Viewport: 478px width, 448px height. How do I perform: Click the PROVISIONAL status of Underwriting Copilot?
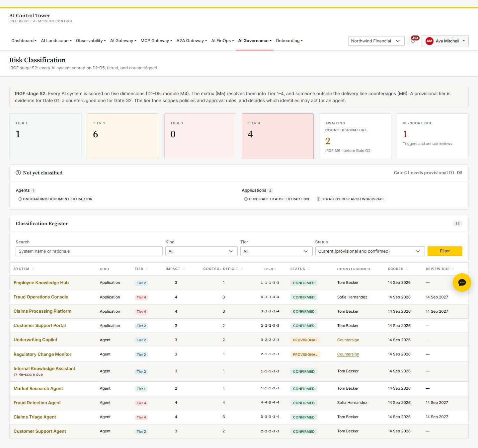(305, 340)
